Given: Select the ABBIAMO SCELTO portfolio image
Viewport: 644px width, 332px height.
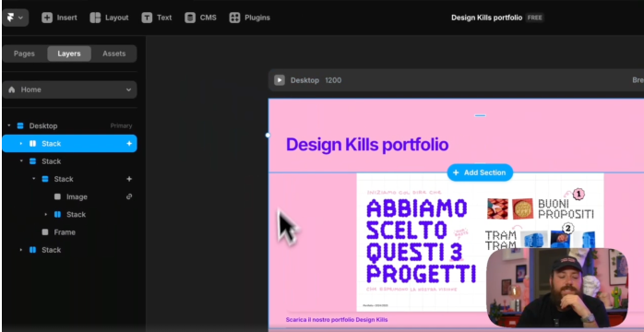Looking at the screenshot, I should [x=480, y=243].
